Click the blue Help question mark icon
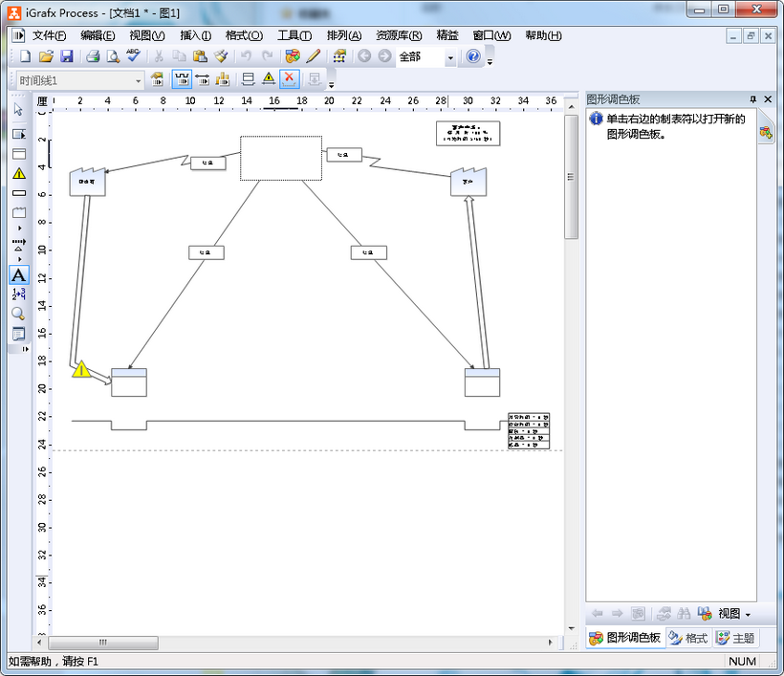Image resolution: width=784 pixels, height=676 pixels. (473, 56)
